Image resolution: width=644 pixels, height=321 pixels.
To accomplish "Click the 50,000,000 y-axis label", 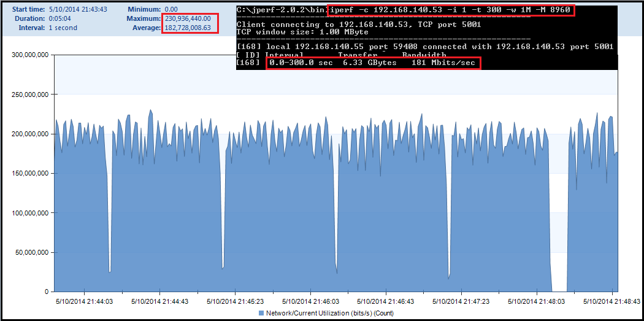I will (33, 252).
